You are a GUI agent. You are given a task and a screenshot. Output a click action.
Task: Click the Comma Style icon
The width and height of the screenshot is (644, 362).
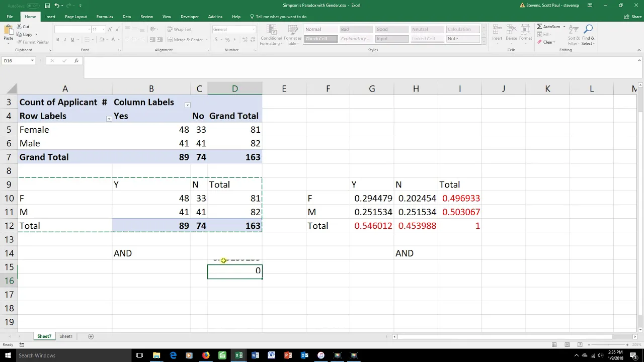[x=235, y=40]
